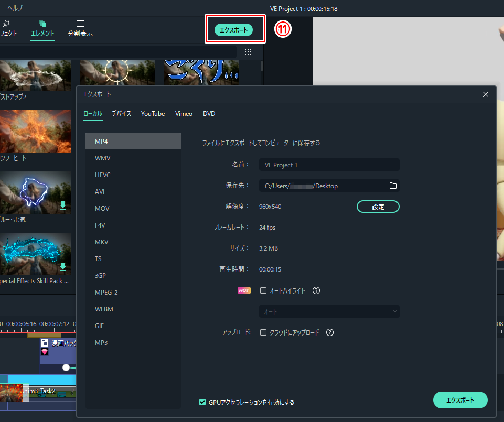Click download arrow on blue electricity effect
Image resolution: width=504 pixels, height=422 pixels.
(63, 205)
